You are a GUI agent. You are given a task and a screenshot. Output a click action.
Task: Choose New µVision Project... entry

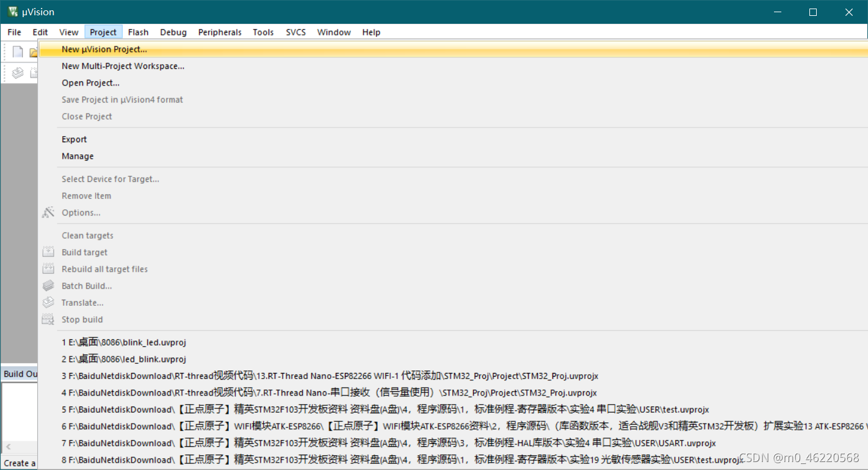[453, 49]
